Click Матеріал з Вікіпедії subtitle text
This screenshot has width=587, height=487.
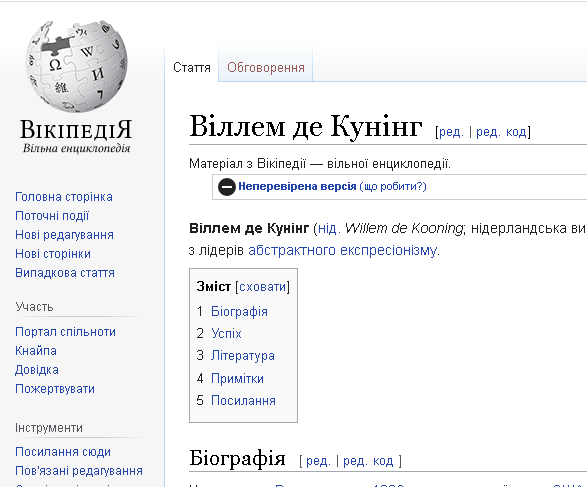point(320,164)
